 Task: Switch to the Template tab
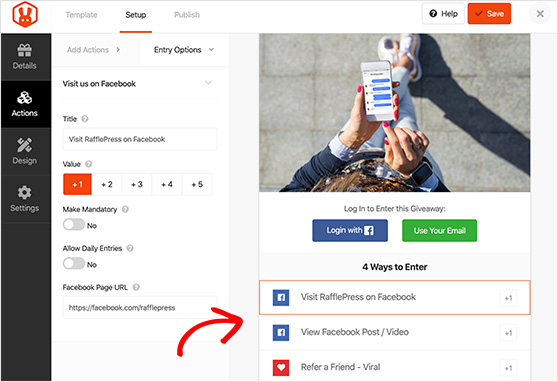tap(81, 15)
